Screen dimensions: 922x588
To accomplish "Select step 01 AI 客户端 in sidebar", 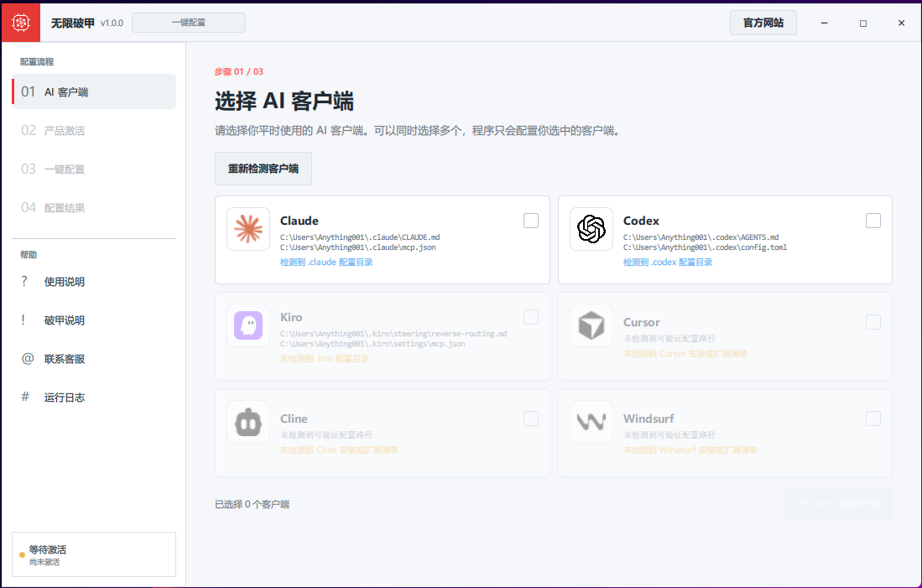I will point(94,91).
